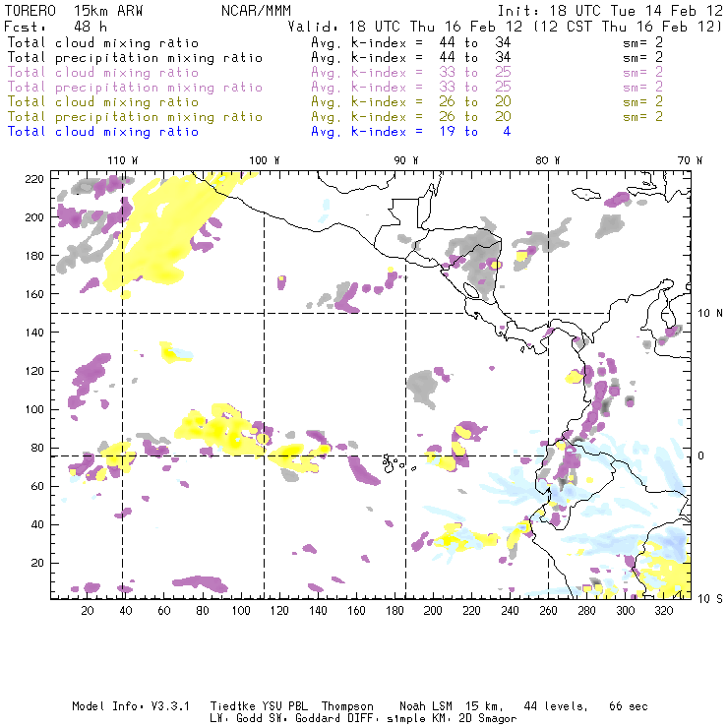Select the "80" tick on the horizontal axis
This screenshot has width=728, height=728.
[x=203, y=611]
